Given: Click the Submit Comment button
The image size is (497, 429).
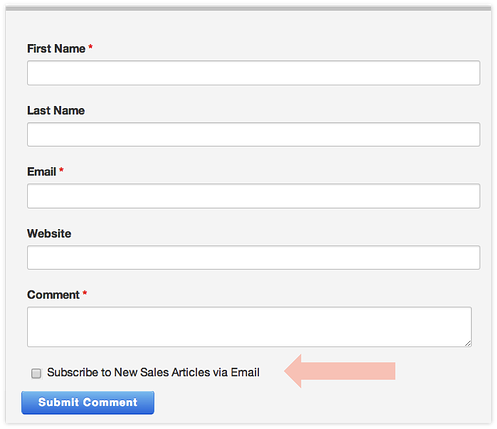Looking at the screenshot, I should (88, 403).
